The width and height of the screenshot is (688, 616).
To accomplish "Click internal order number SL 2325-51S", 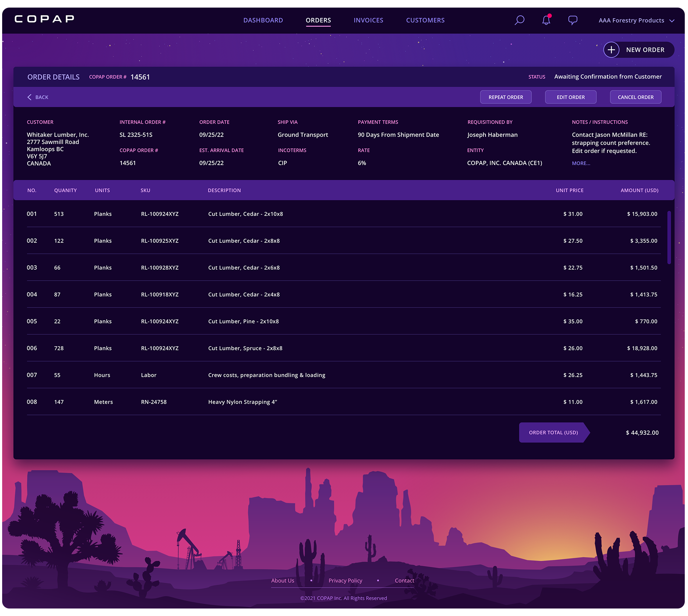I will tap(136, 135).
